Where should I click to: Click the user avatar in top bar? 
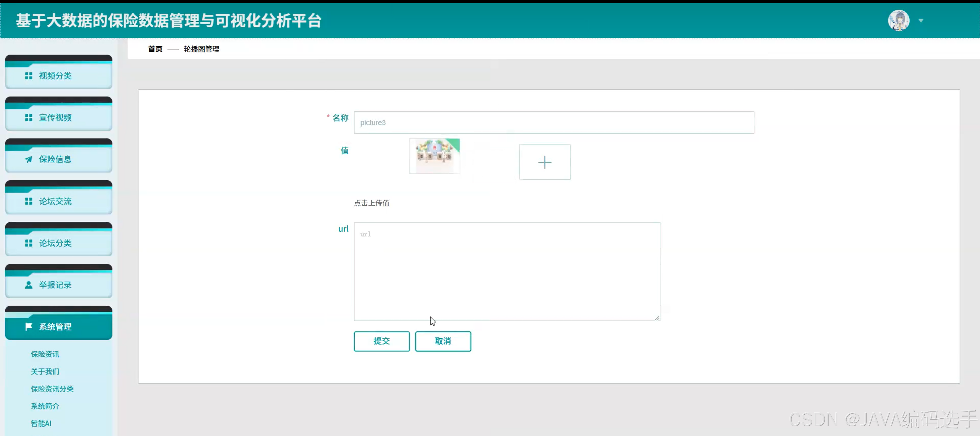click(x=898, y=20)
